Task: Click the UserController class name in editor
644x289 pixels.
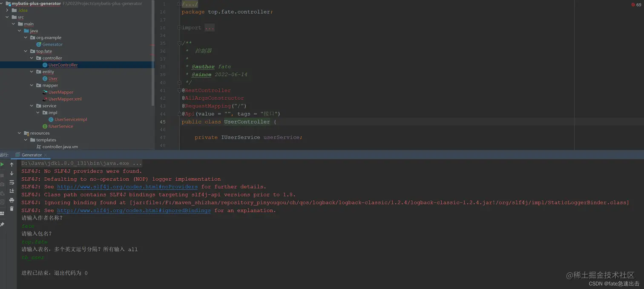Action: [247, 122]
